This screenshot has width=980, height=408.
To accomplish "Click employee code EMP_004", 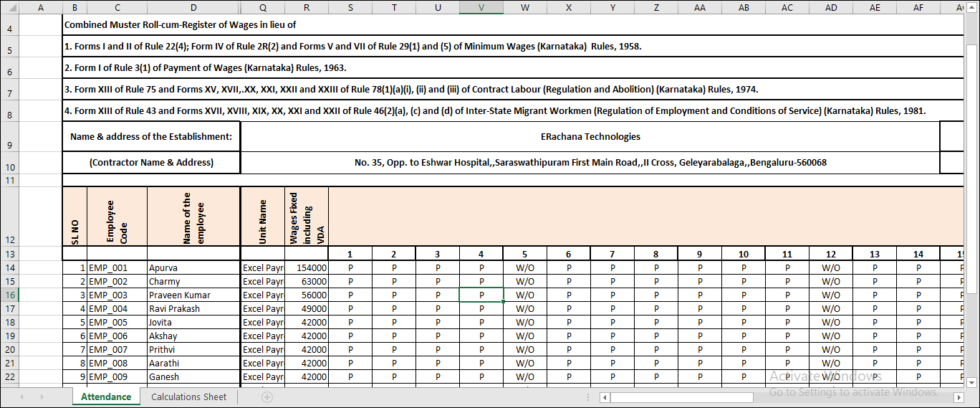I will (x=117, y=308).
